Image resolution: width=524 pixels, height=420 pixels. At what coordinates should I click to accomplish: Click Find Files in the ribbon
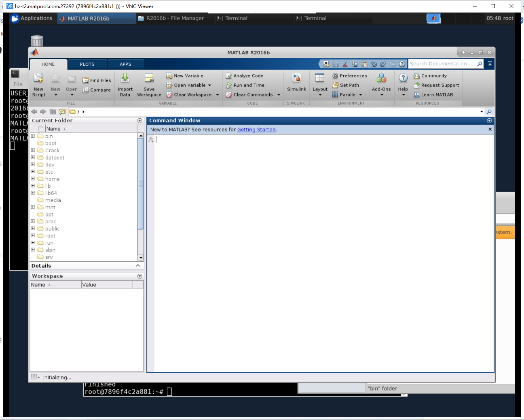(x=97, y=80)
